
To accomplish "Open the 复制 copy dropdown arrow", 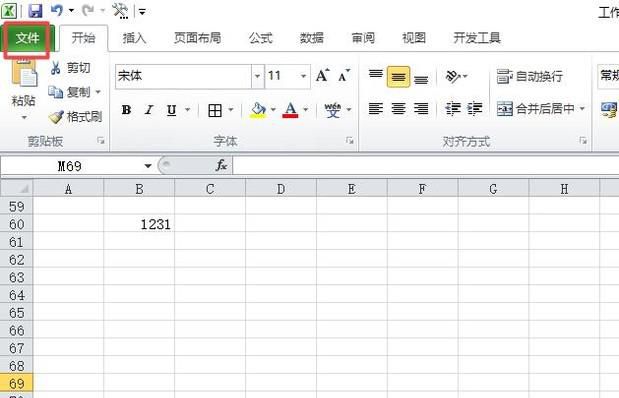I will [x=98, y=92].
